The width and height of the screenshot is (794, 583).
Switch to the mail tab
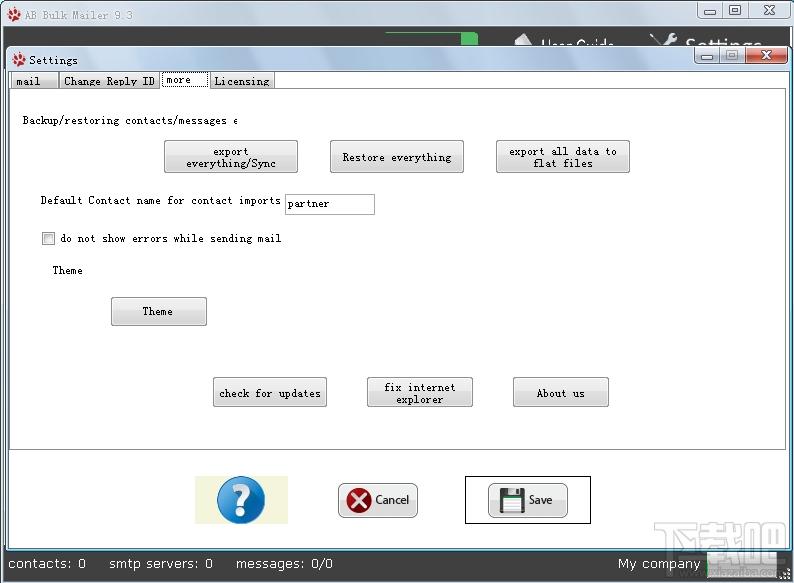[33, 81]
